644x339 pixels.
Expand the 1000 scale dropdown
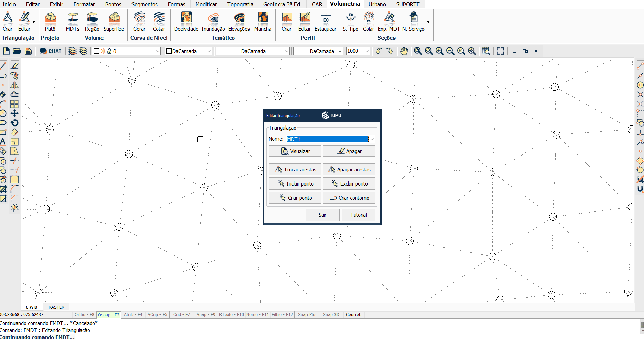click(367, 51)
